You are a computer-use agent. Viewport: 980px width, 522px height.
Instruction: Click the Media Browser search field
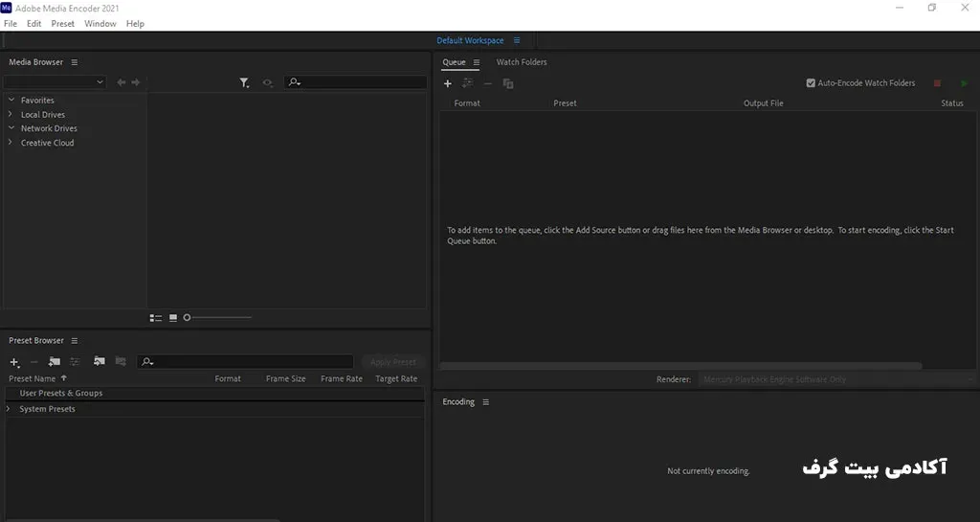coord(356,82)
